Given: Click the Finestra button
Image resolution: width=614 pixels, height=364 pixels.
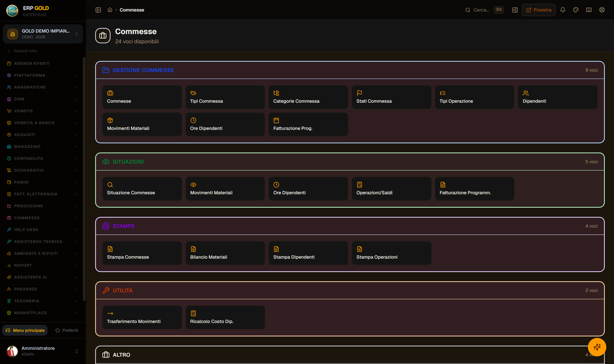Looking at the screenshot, I should (538, 10).
